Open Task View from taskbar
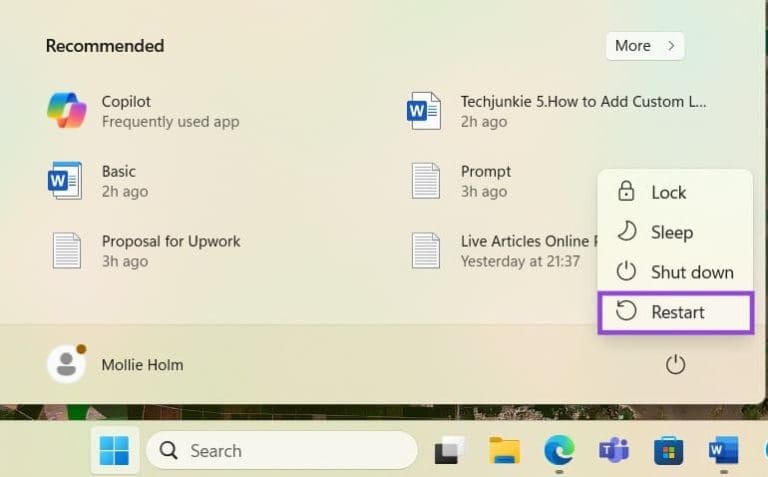768x477 pixels. 450,451
